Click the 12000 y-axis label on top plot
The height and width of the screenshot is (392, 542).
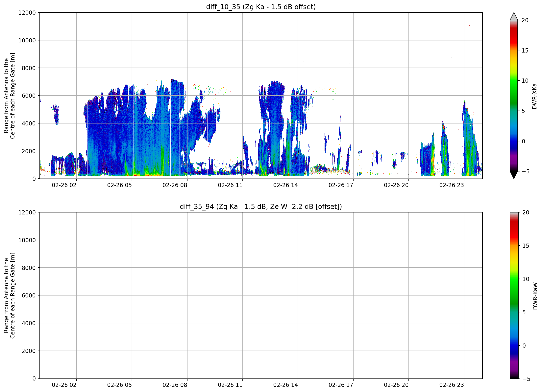pos(27,13)
